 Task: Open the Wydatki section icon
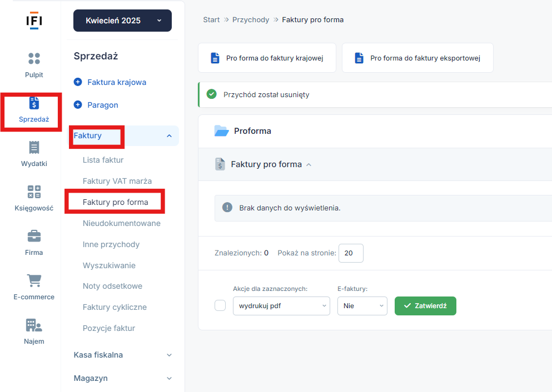click(34, 148)
